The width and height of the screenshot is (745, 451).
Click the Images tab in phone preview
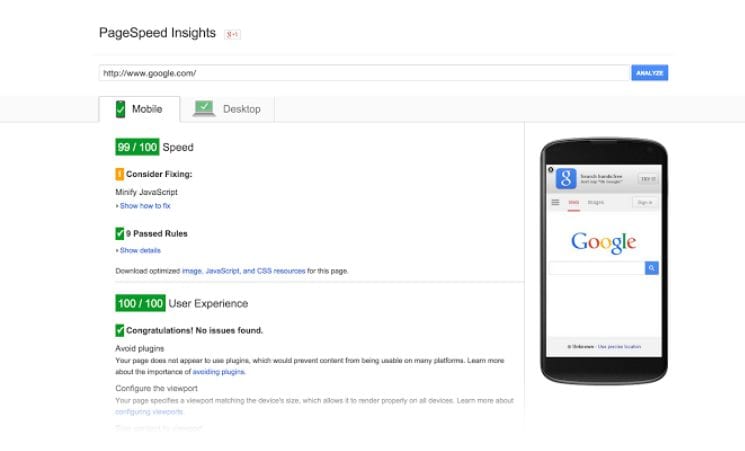(595, 202)
